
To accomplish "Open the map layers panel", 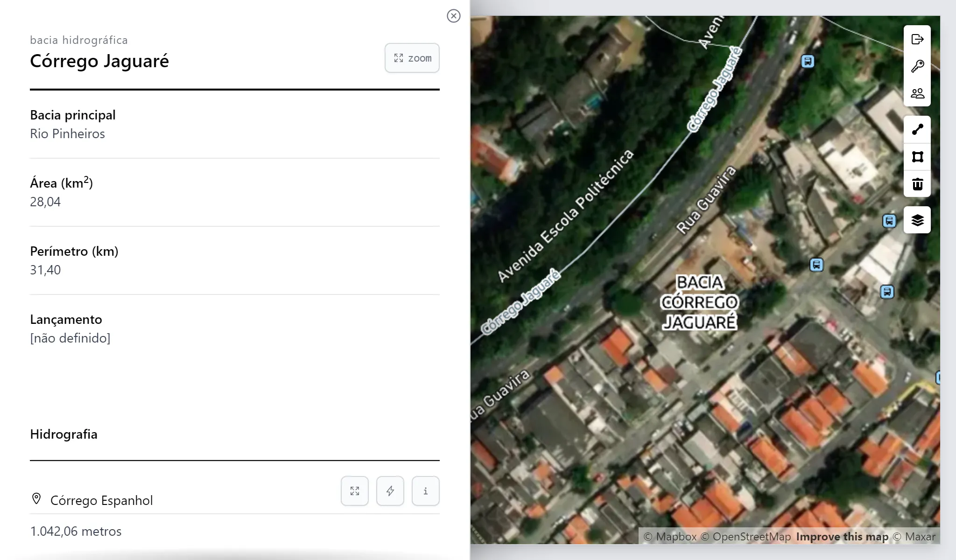I will coord(917,220).
